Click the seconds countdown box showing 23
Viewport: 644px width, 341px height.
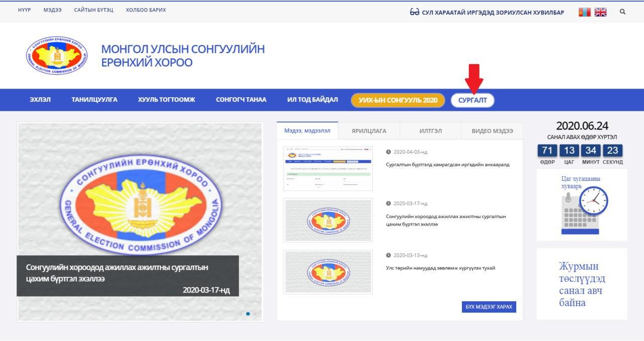613,150
